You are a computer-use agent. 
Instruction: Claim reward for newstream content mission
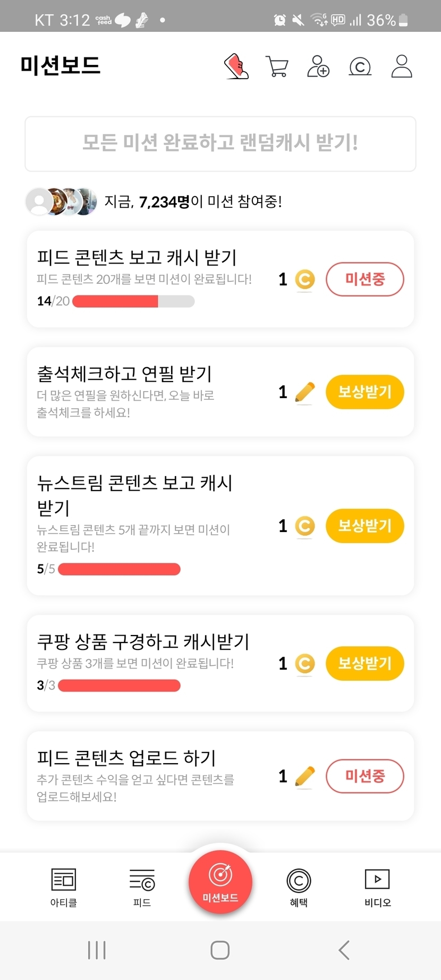click(x=364, y=526)
